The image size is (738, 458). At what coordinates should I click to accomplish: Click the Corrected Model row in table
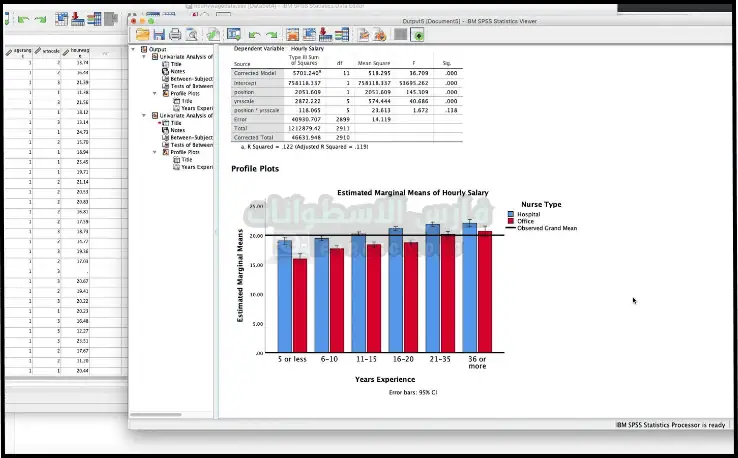tap(253, 74)
